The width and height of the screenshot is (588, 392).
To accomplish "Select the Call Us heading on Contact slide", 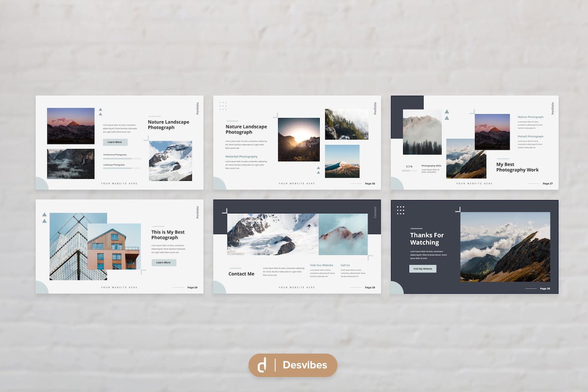I will 345,265.
